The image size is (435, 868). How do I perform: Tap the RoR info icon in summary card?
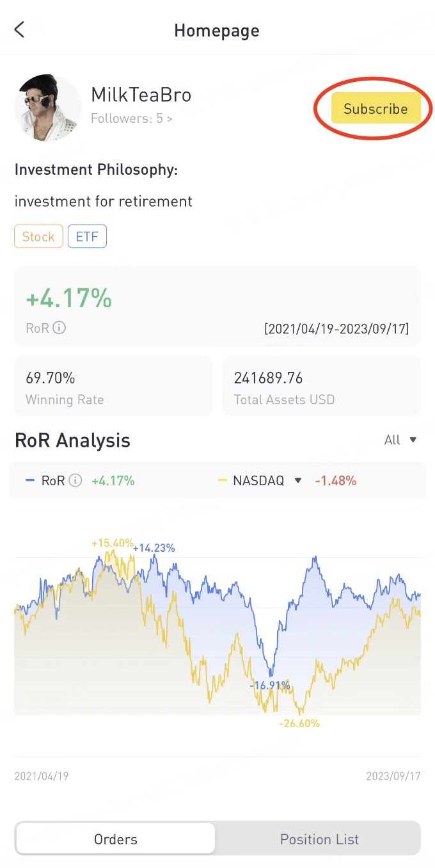click(x=59, y=328)
